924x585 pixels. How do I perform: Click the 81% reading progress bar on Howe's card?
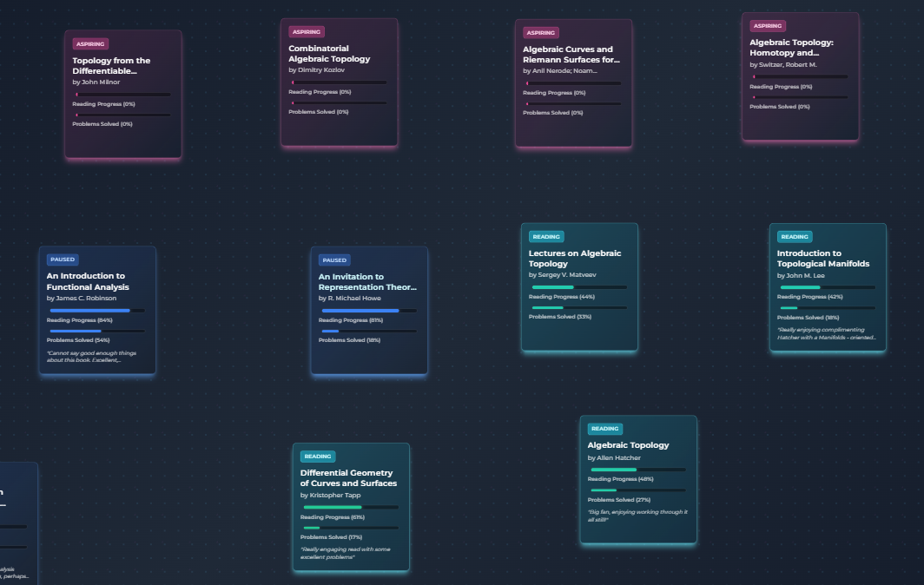[369, 311]
